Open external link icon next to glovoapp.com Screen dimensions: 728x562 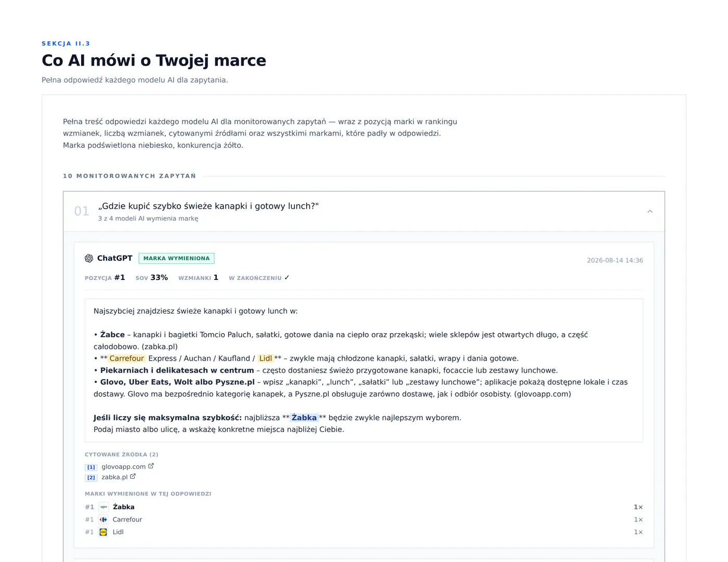[x=151, y=466]
